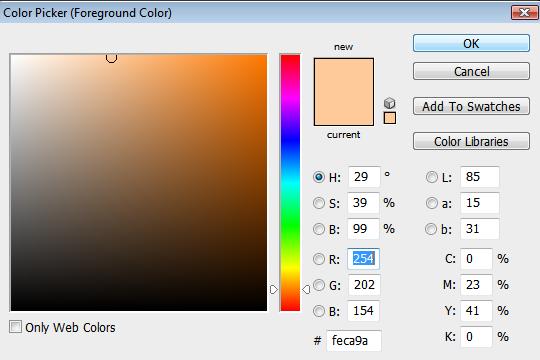Click the M magenta field showing 23
540x360 pixels.
(x=477, y=285)
